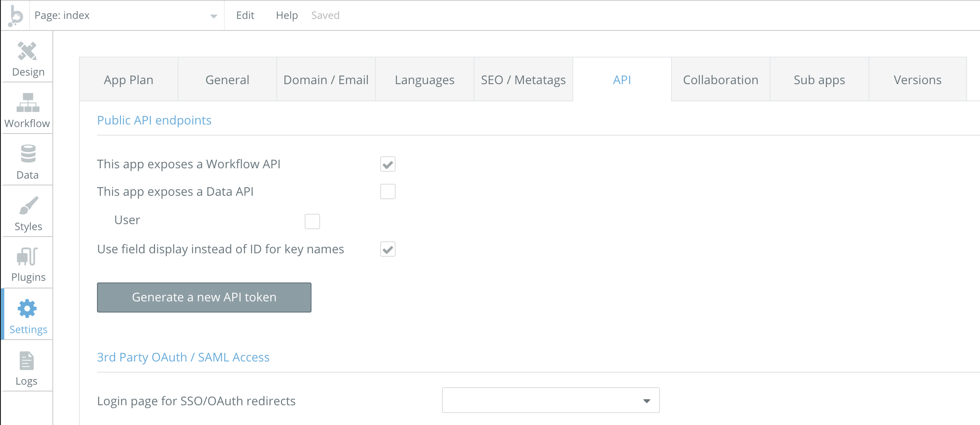Open the Design section icon

coord(27,52)
